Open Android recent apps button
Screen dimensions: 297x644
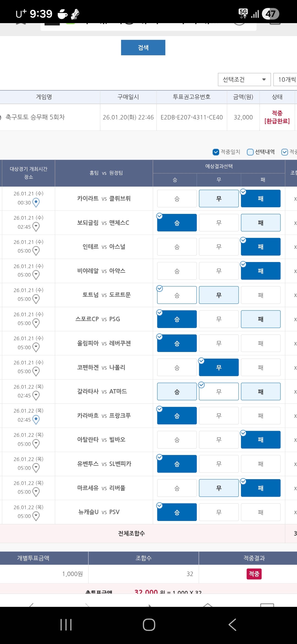pos(66,624)
